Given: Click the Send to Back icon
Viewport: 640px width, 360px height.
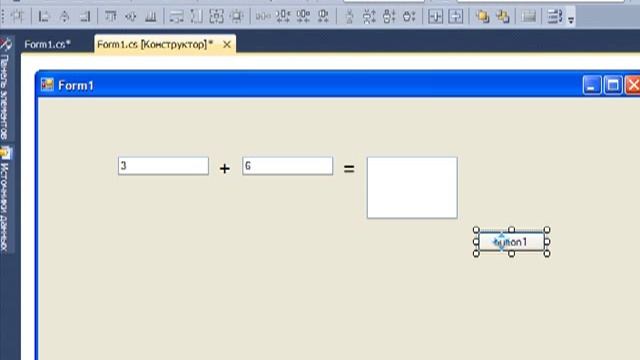Looking at the screenshot, I should 503,16.
